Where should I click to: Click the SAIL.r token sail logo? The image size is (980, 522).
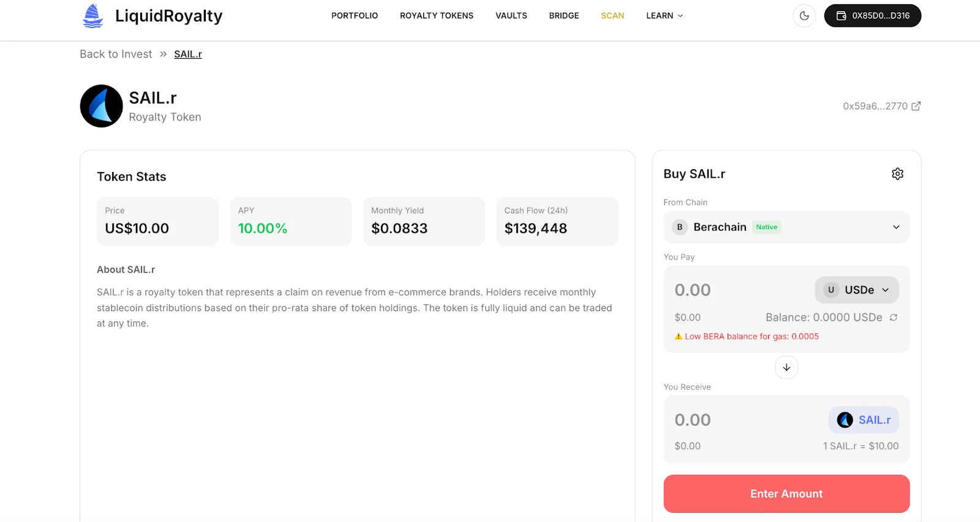(102, 106)
